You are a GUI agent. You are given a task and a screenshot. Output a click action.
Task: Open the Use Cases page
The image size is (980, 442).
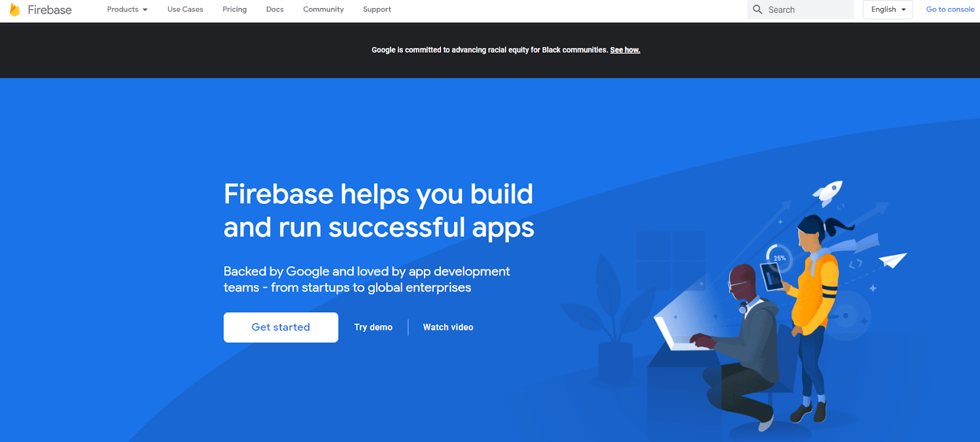(186, 9)
